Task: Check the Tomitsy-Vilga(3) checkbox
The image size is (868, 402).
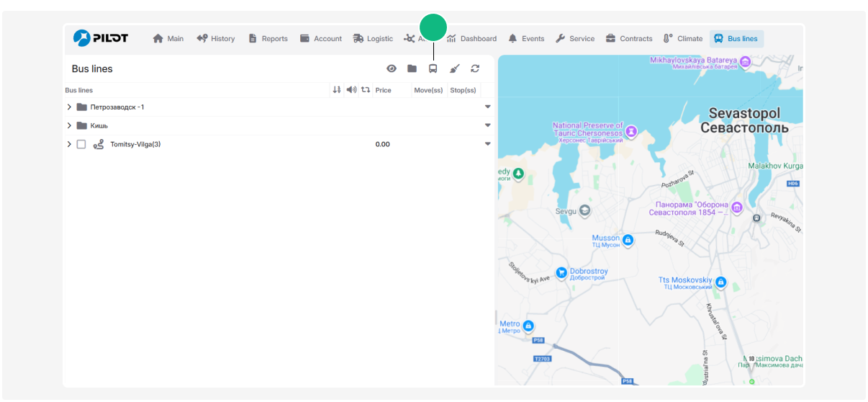Action: tap(81, 144)
